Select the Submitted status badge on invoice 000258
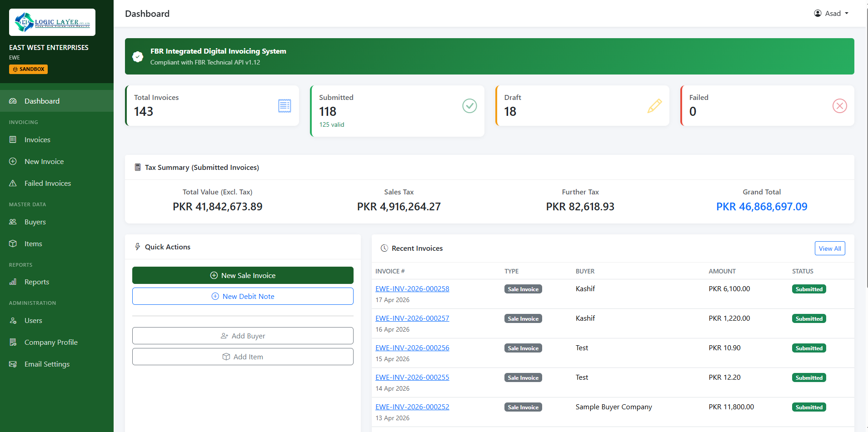This screenshot has width=868, height=432. coord(808,288)
